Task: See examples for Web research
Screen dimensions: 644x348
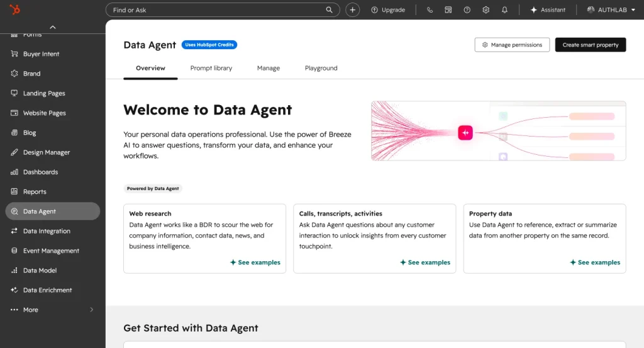Action: point(255,262)
